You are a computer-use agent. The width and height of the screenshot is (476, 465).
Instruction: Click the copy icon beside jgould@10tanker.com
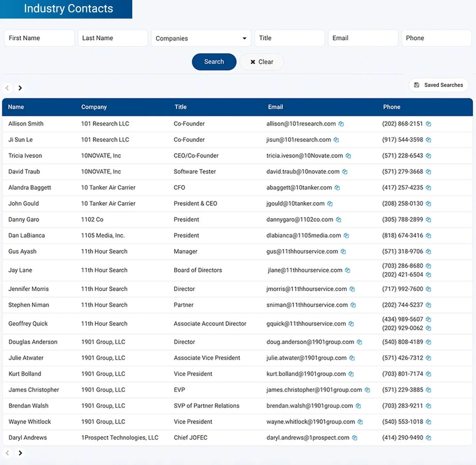(x=330, y=204)
